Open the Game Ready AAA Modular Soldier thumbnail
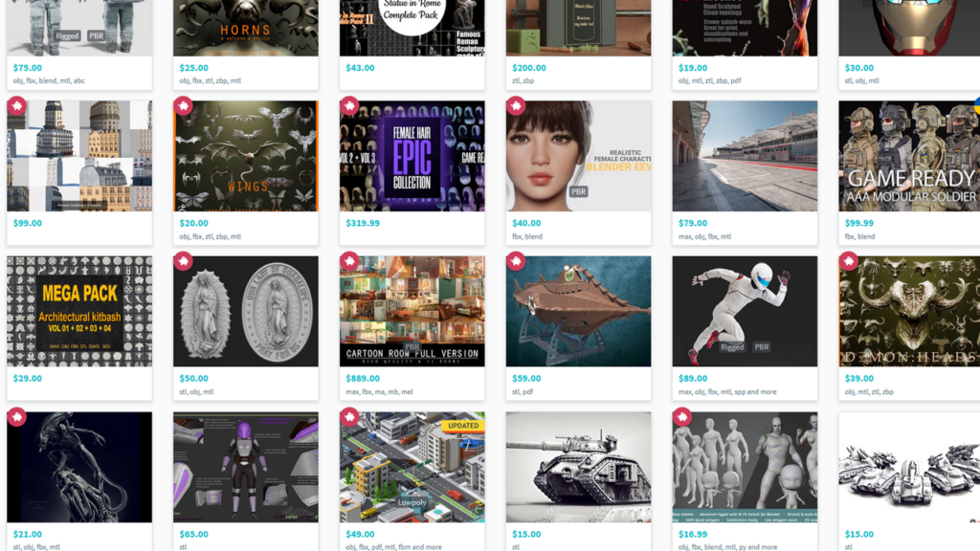Screen dimensions: 980x551 pos(909,156)
